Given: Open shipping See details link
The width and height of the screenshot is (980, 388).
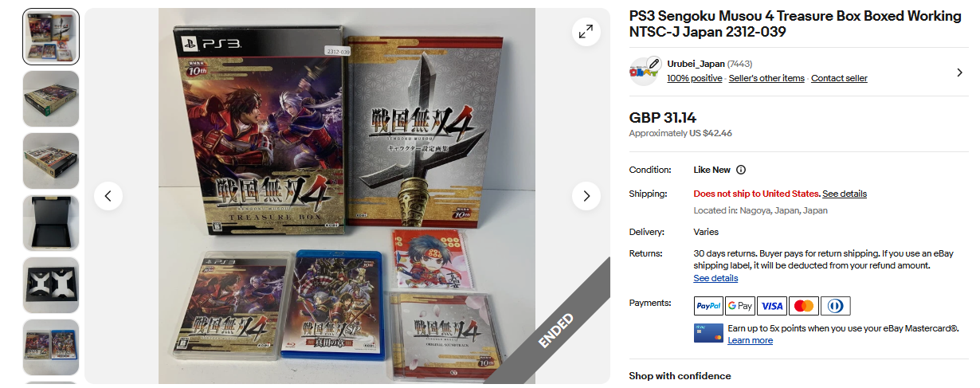Looking at the screenshot, I should point(845,194).
